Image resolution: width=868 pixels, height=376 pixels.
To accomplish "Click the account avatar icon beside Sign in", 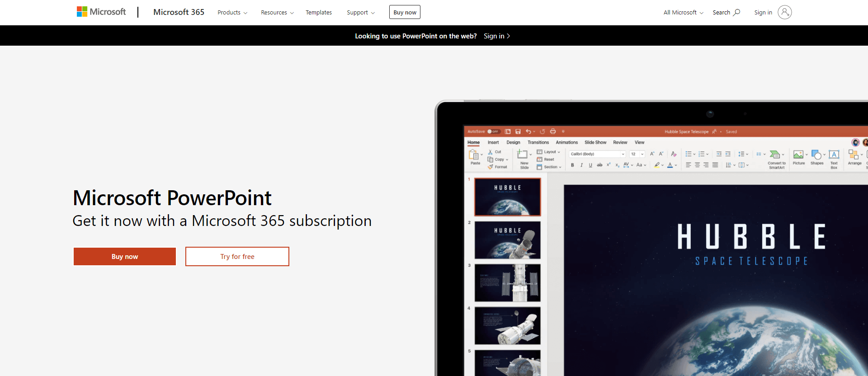I will (785, 12).
